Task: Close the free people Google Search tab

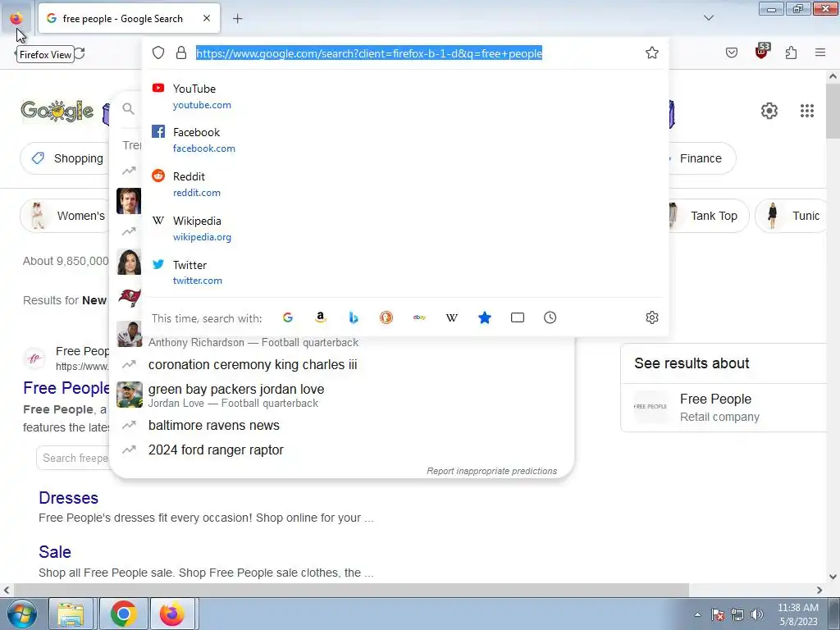Action: [x=207, y=18]
